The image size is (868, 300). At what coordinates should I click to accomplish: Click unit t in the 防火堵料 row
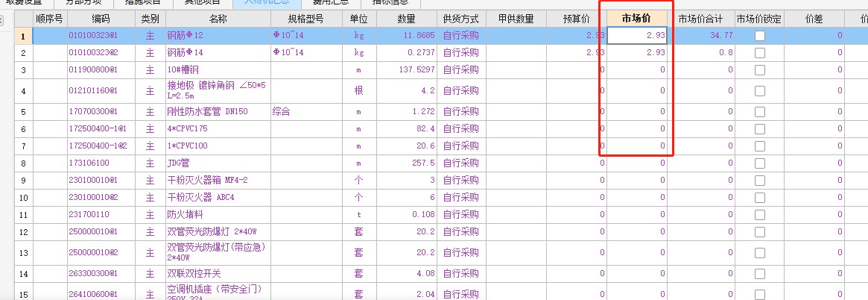(358, 215)
